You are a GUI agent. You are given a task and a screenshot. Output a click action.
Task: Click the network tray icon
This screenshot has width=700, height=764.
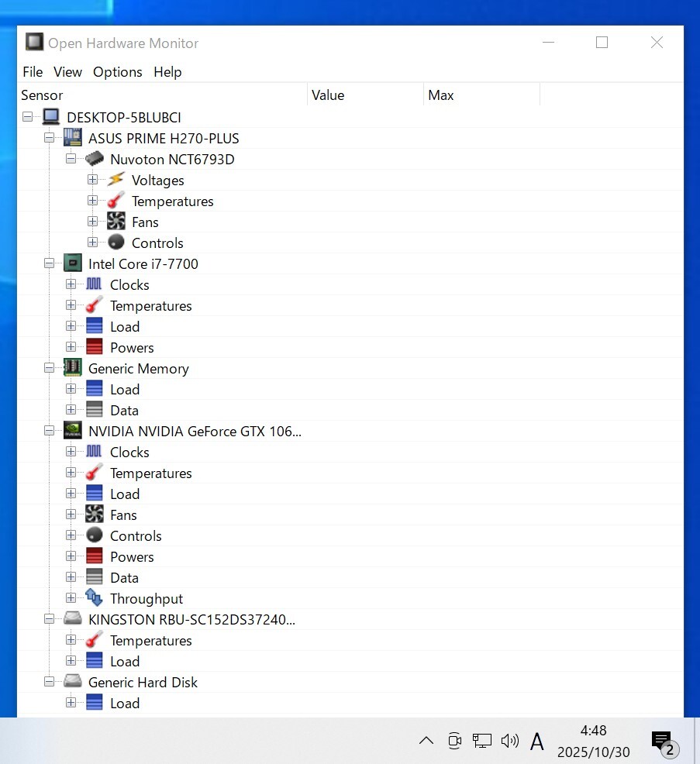coord(481,741)
